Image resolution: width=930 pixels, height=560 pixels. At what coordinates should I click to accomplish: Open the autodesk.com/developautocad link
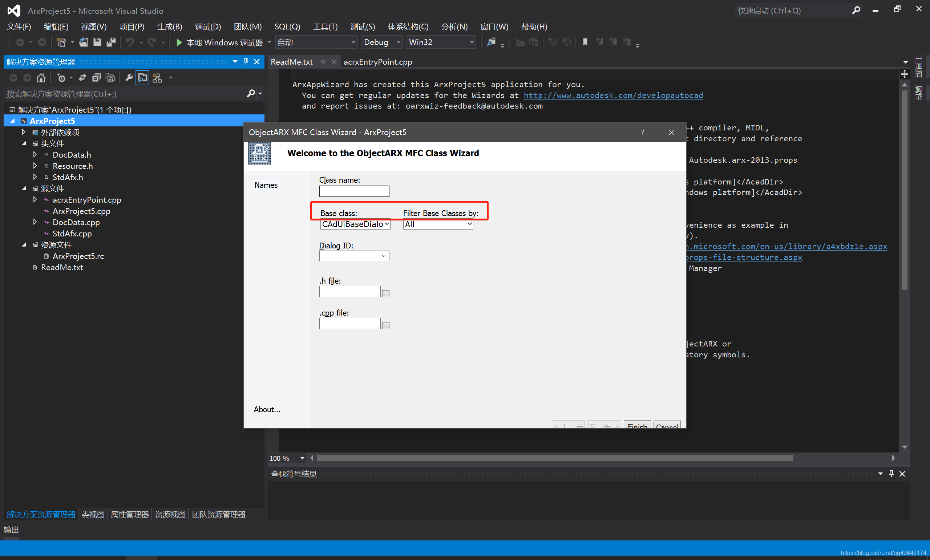pyautogui.click(x=613, y=96)
